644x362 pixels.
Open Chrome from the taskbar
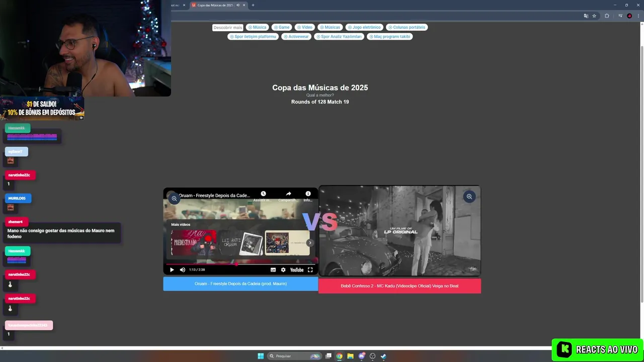(340, 356)
